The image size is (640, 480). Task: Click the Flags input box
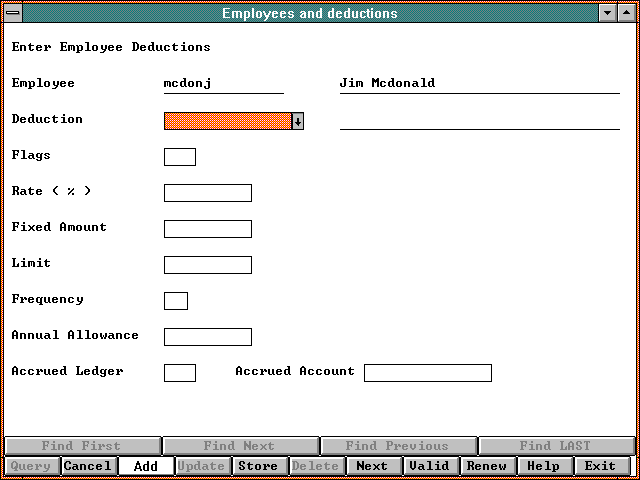179,157
